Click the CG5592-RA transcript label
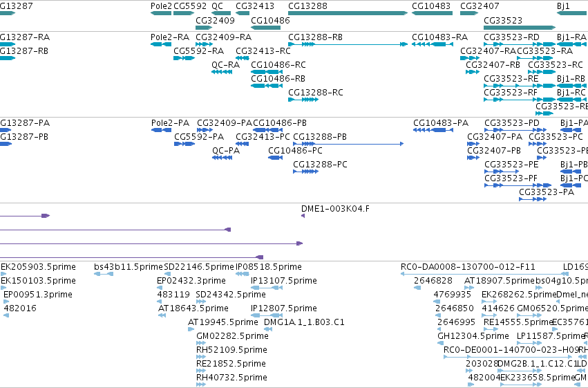This screenshot has width=588, height=388. tap(199, 51)
